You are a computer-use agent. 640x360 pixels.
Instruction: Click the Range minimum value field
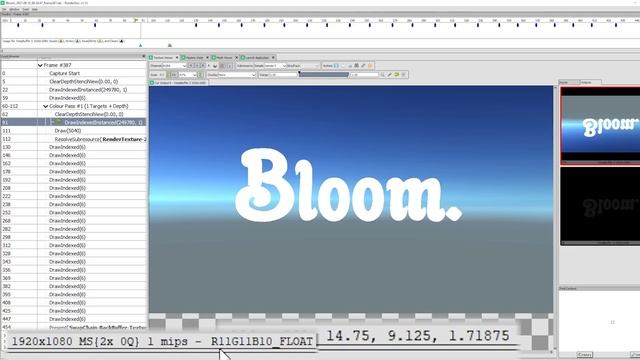(284, 75)
